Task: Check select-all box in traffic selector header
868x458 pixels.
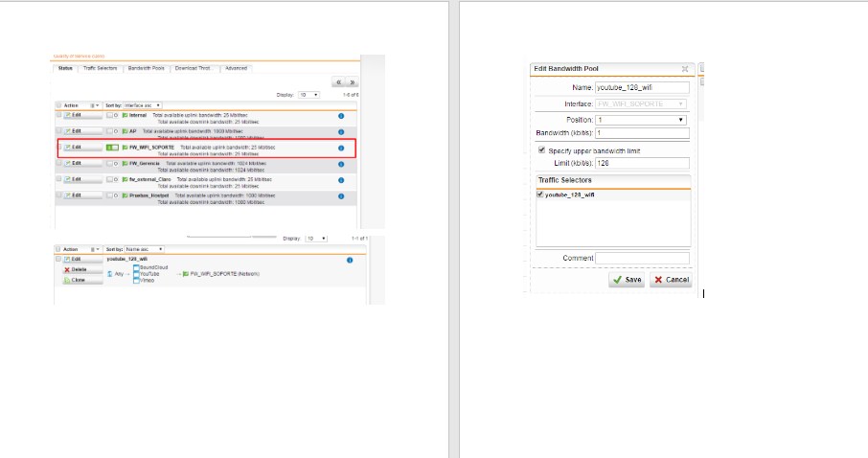Action: click(58, 249)
